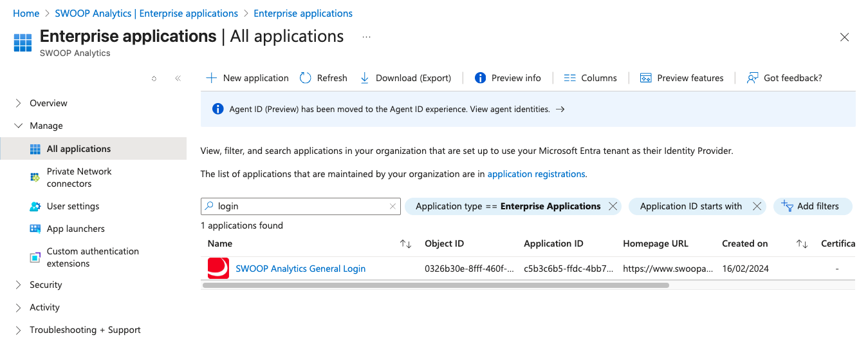Image resolution: width=868 pixels, height=351 pixels.
Task: Follow the arrow in Agent ID banner
Action: pos(560,109)
